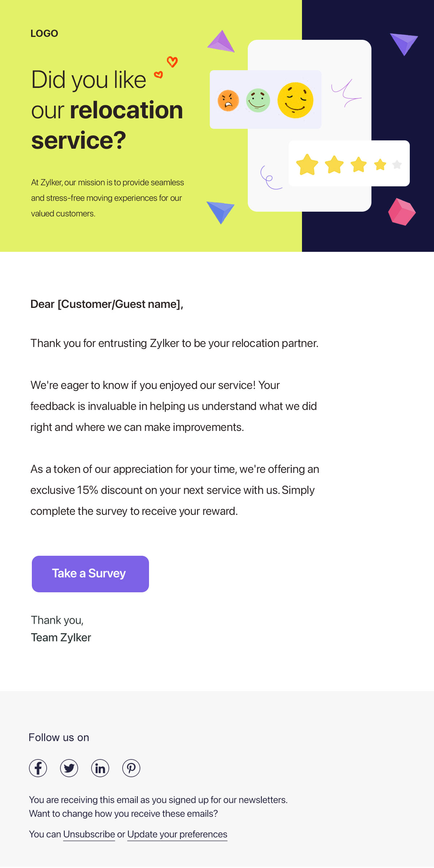Viewport: 434px width, 868px height.
Task: Open the Twitter social icon
Action: [69, 768]
